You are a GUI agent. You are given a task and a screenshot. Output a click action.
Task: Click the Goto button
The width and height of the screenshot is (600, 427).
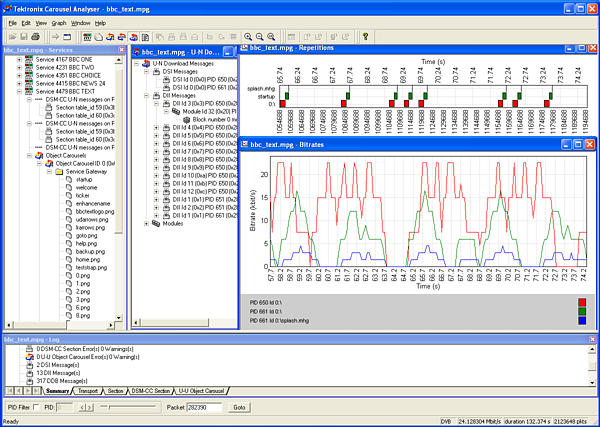pos(239,407)
